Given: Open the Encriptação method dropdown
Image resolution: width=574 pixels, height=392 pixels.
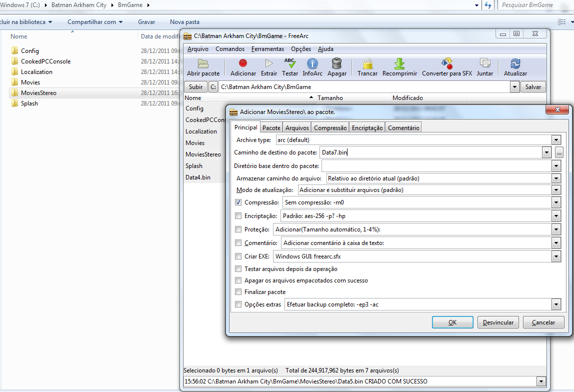Looking at the screenshot, I should click(556, 216).
